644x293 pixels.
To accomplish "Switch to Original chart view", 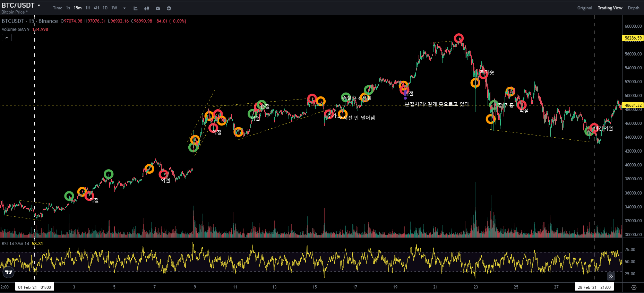I will (x=585, y=8).
